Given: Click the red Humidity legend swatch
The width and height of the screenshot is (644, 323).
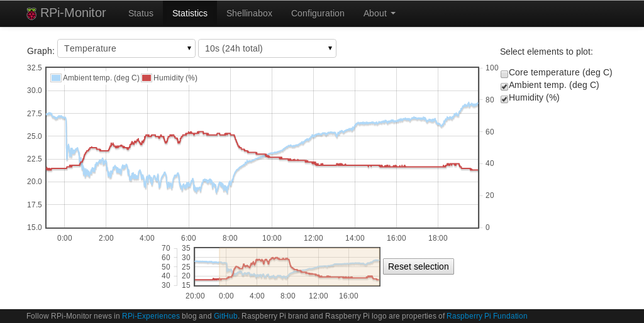Looking at the screenshot, I should (x=147, y=78).
